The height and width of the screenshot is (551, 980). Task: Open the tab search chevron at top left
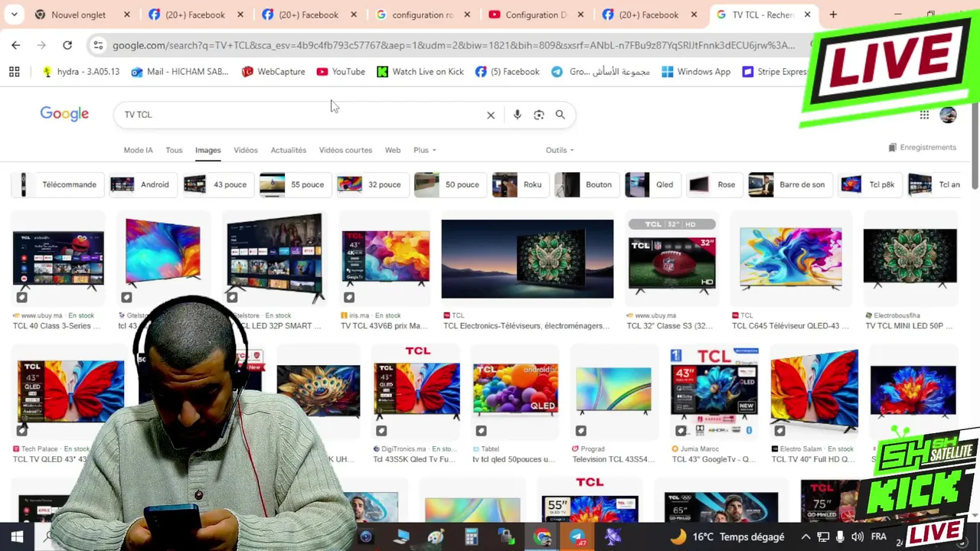(14, 15)
